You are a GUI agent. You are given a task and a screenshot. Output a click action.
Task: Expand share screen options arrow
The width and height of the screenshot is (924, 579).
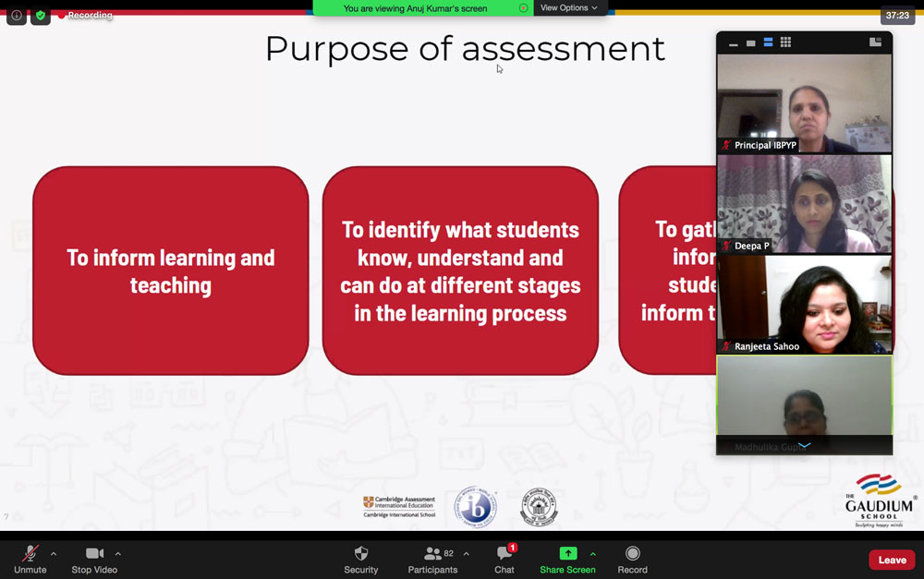coord(593,554)
